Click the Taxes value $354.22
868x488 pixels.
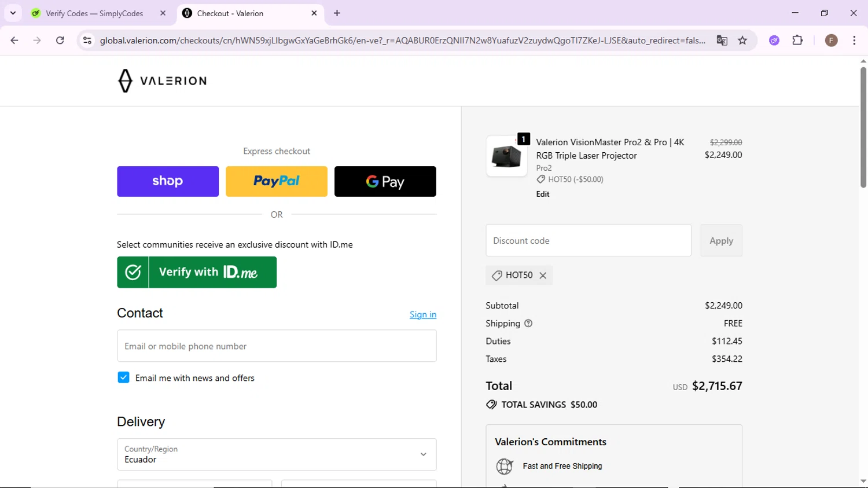(x=727, y=359)
